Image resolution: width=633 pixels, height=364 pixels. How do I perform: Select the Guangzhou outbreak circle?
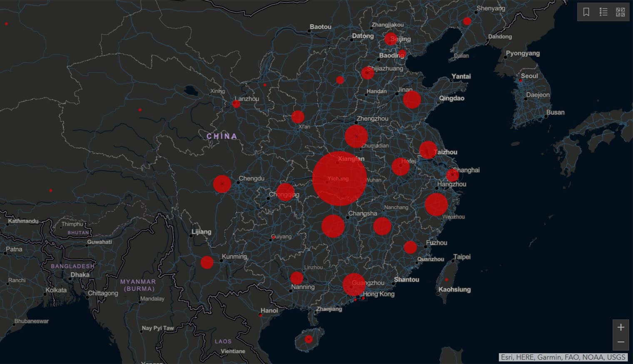354,284
